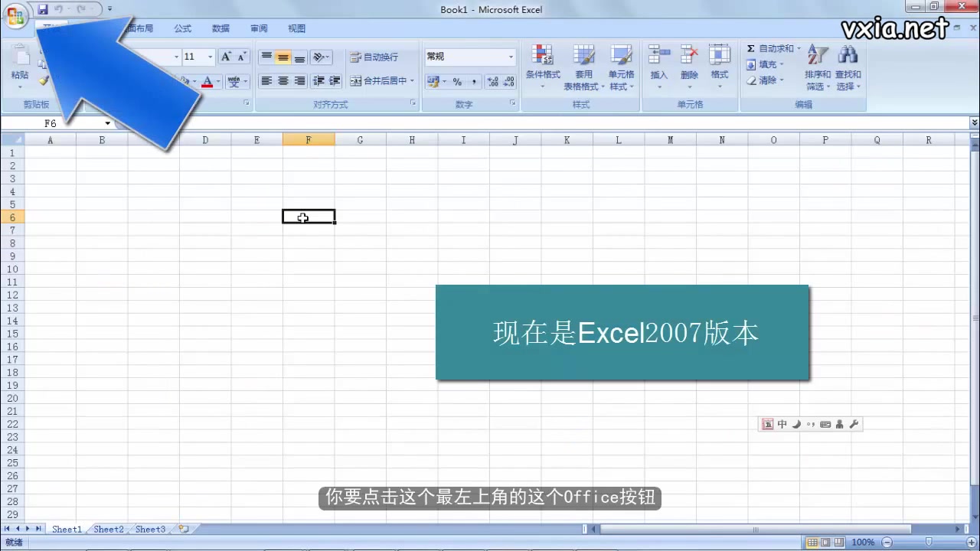Open 填充 fill dropdown
The image size is (980, 551).
765,64
